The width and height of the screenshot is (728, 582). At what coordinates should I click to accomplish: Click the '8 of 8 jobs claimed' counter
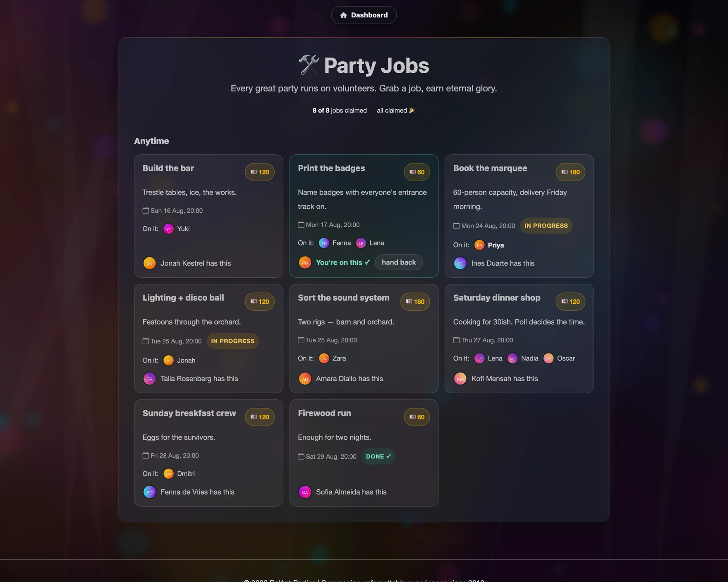pos(340,111)
